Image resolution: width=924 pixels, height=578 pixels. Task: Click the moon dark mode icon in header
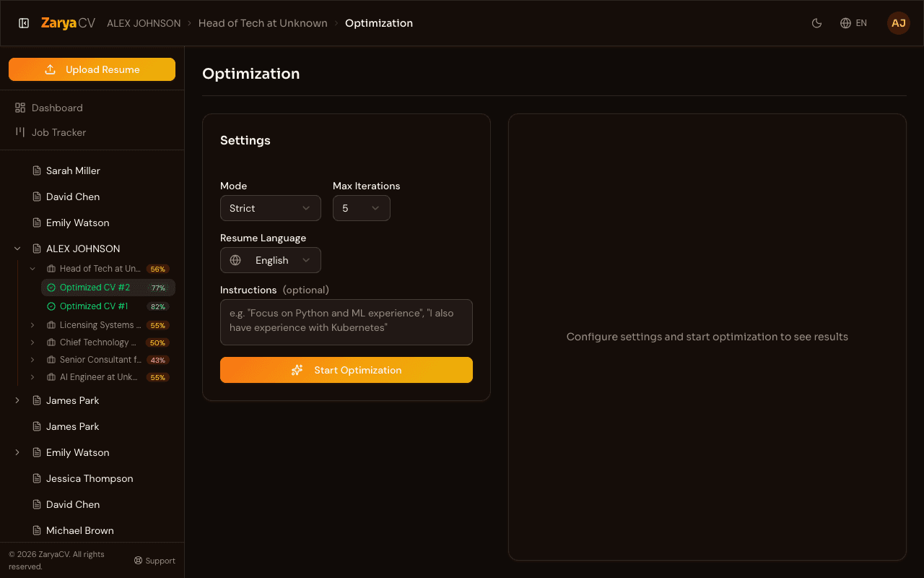coord(816,22)
